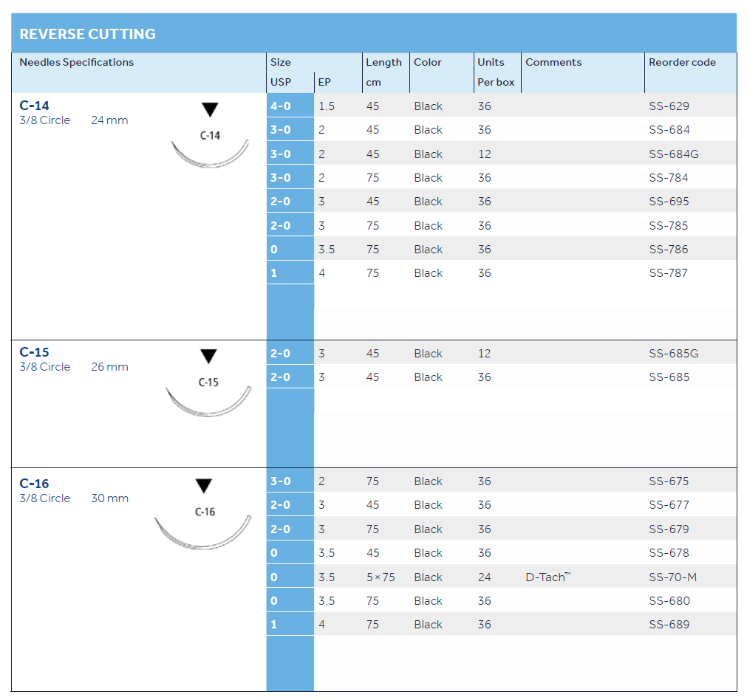This screenshot has width=747, height=700.
Task: Click the Comments column header
Action: [553, 63]
